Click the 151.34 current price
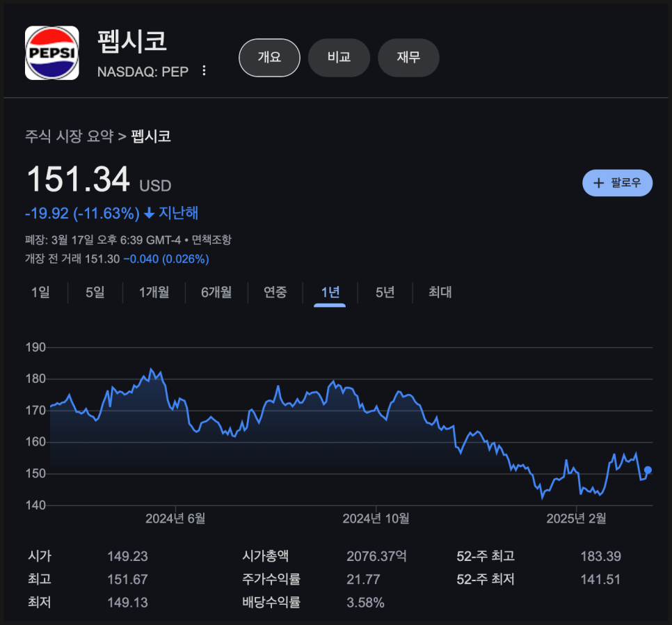The width and height of the screenshot is (672, 625). tap(78, 179)
